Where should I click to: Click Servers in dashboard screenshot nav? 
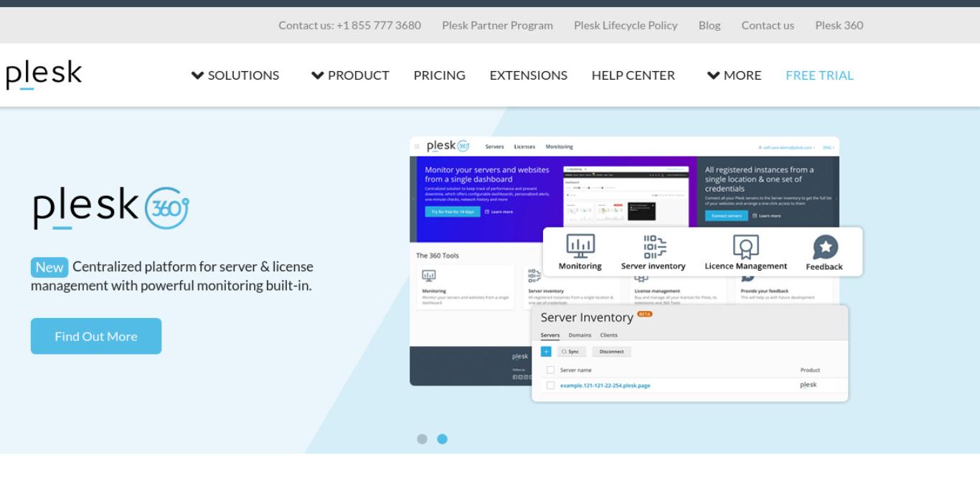(x=494, y=146)
